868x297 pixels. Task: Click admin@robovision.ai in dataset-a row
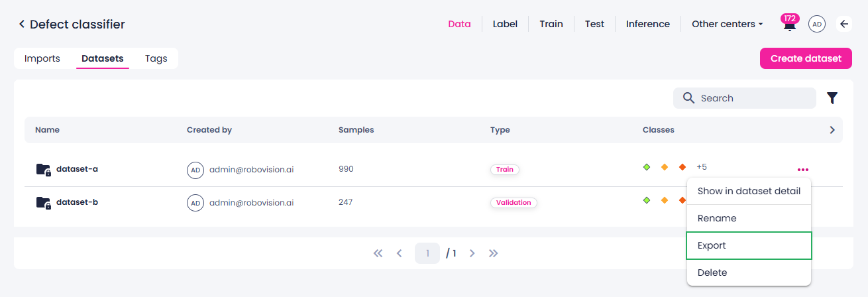252,170
